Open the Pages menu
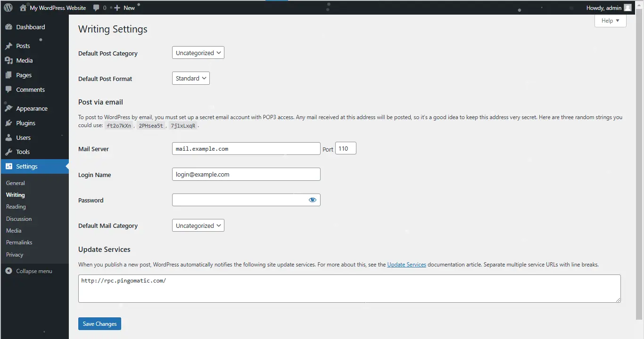The width and height of the screenshot is (644, 339). (34, 75)
